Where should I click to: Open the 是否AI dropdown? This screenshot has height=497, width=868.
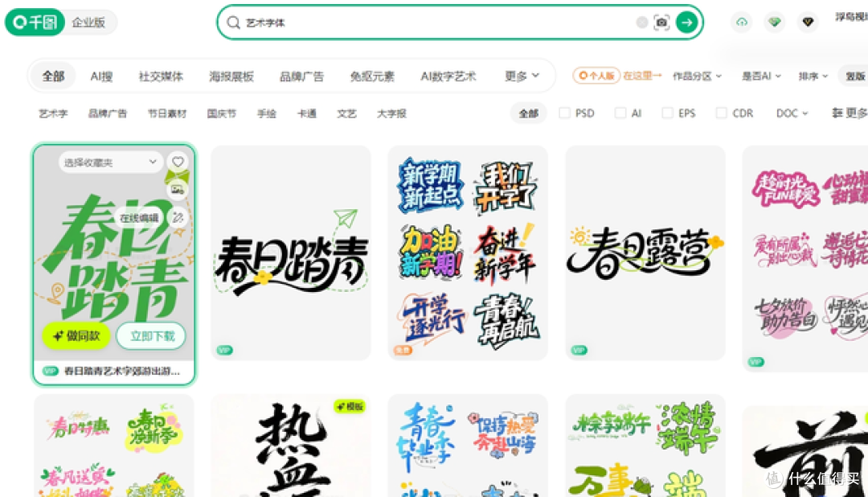(761, 76)
